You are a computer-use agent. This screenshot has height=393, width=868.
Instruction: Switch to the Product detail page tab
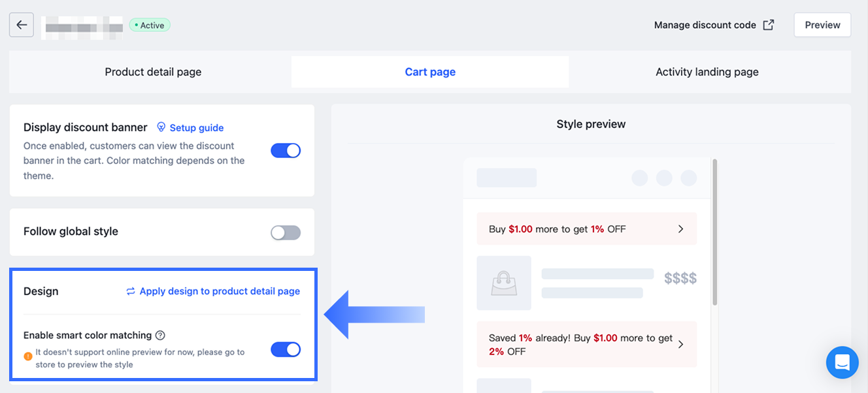(x=153, y=72)
